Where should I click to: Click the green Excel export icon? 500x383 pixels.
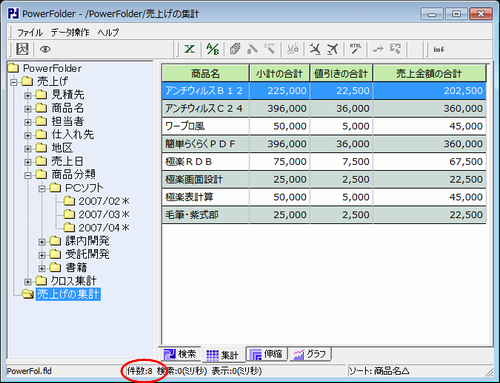pyautogui.click(x=190, y=49)
